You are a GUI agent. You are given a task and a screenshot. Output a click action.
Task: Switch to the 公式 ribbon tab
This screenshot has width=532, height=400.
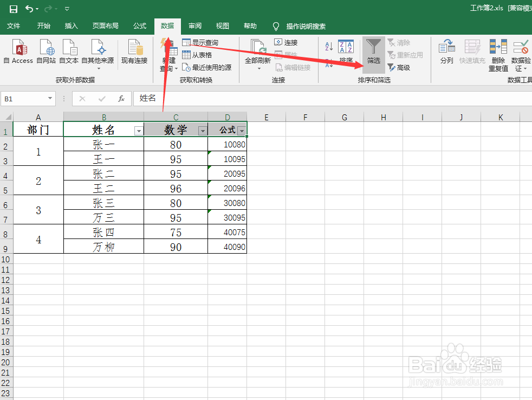(140, 26)
